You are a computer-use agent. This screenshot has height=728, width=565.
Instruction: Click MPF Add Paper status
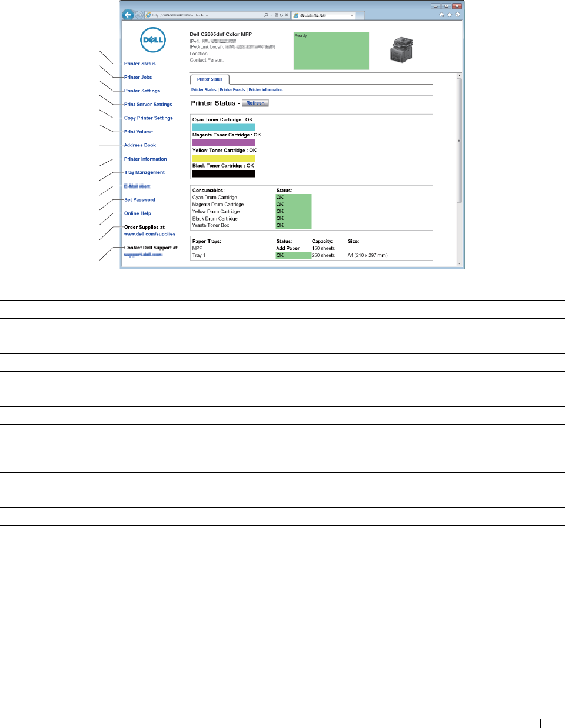[x=288, y=248]
